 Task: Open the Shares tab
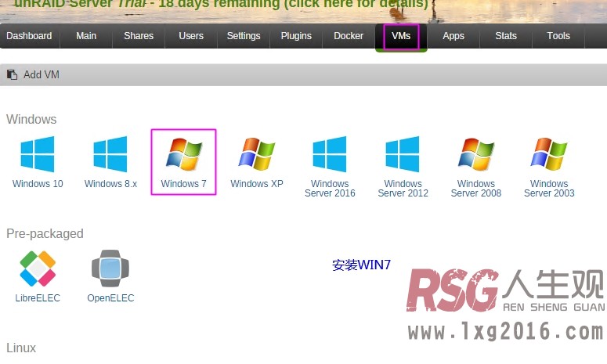coord(139,36)
